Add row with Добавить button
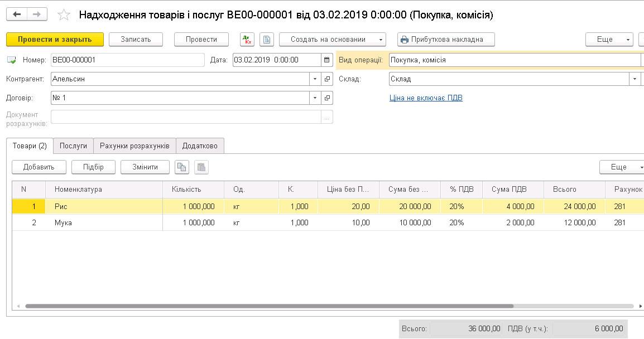Image resolution: width=644 pixels, height=339 pixels. 39,167
